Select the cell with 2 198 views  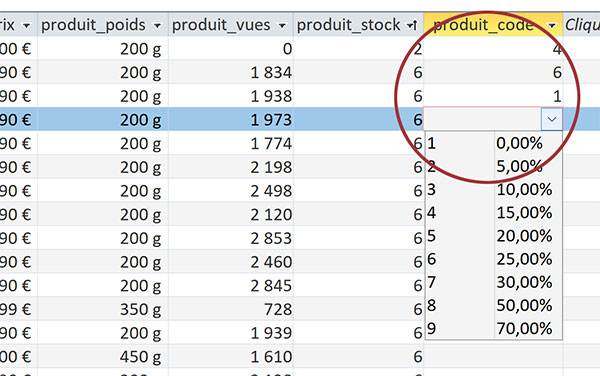[x=231, y=167]
